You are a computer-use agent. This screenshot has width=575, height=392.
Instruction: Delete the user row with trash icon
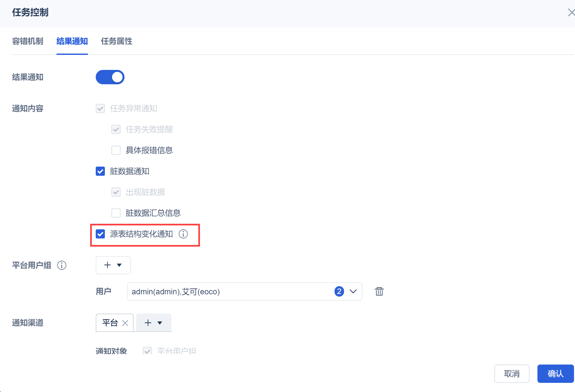pos(379,291)
